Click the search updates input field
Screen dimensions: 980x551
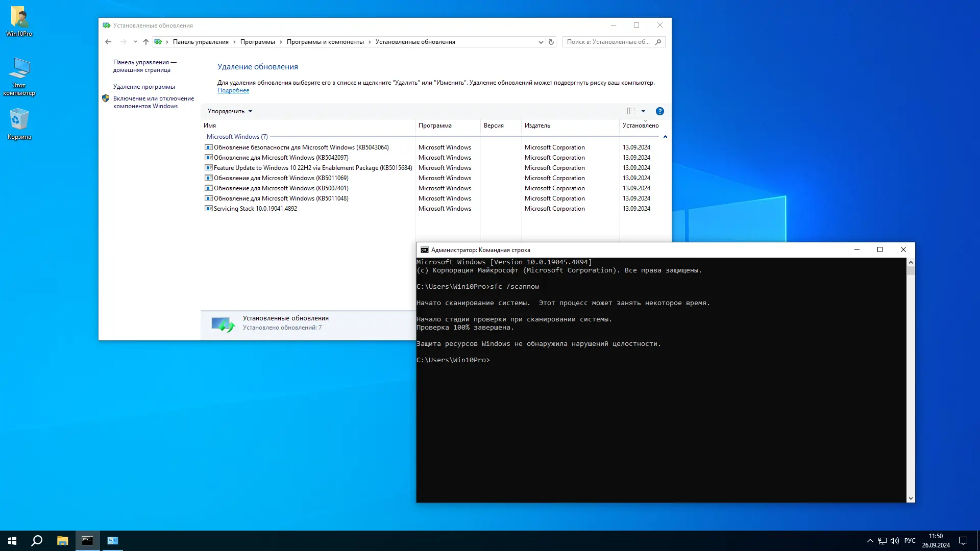click(x=607, y=42)
